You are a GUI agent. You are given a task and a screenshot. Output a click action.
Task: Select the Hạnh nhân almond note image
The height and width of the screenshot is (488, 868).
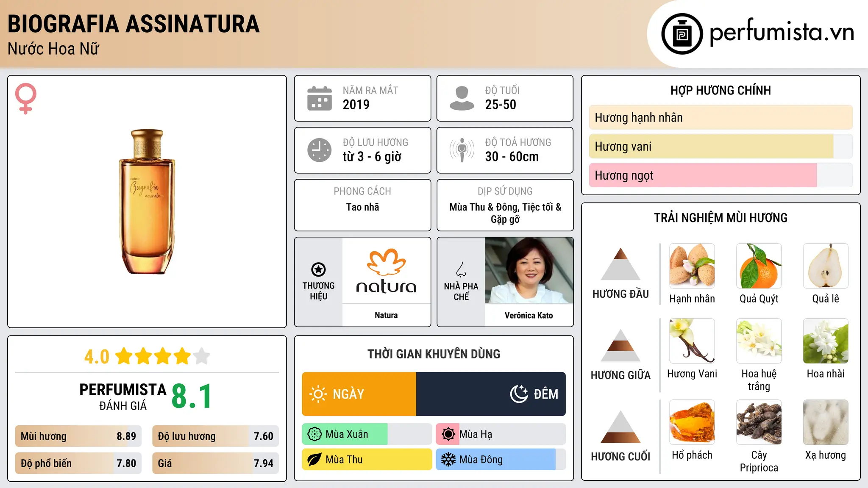point(692,266)
